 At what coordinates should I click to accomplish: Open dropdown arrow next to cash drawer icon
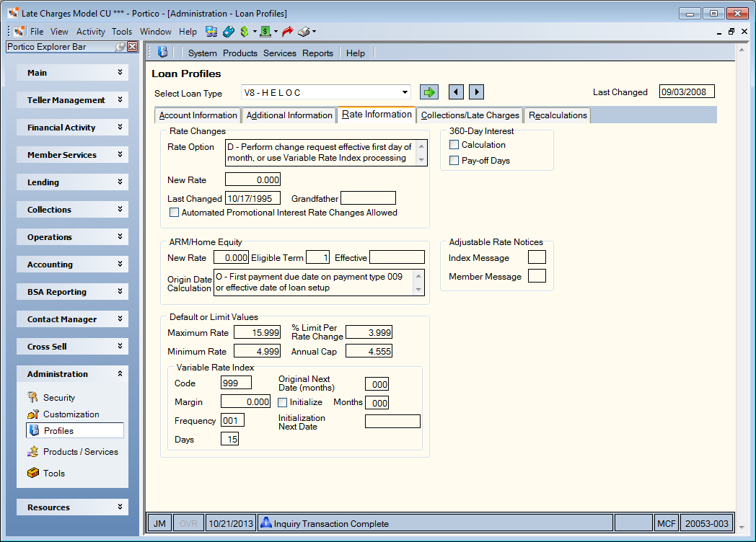(x=276, y=32)
